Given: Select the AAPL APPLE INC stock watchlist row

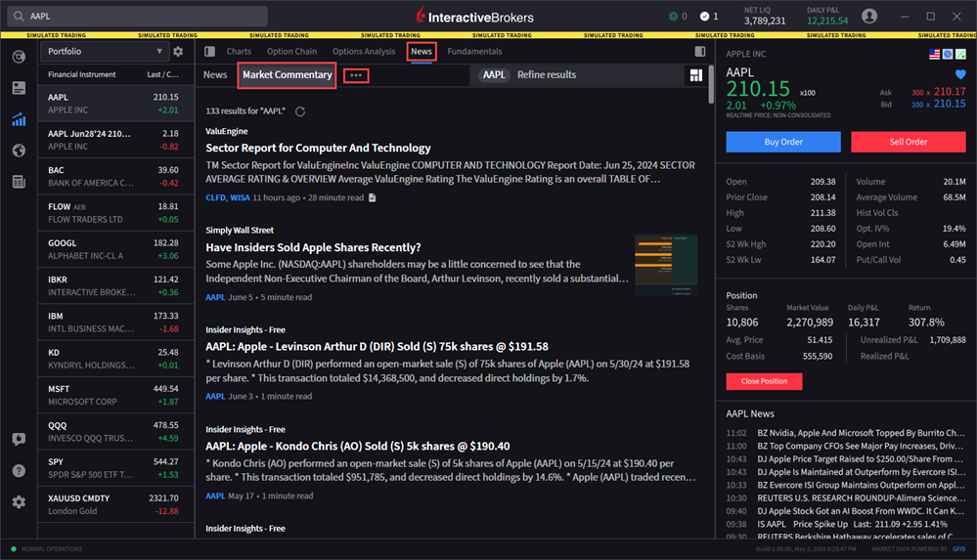Looking at the screenshot, I should tap(116, 104).
